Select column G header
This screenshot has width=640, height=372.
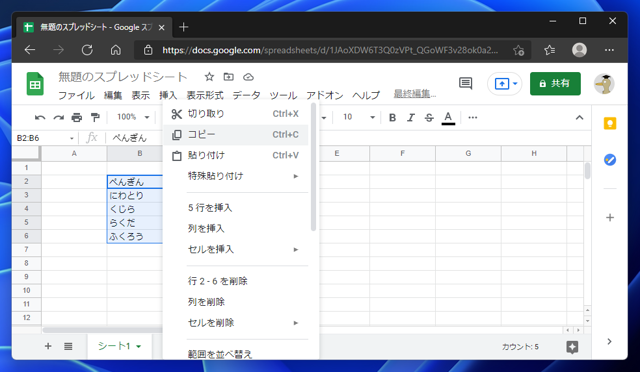click(468, 154)
